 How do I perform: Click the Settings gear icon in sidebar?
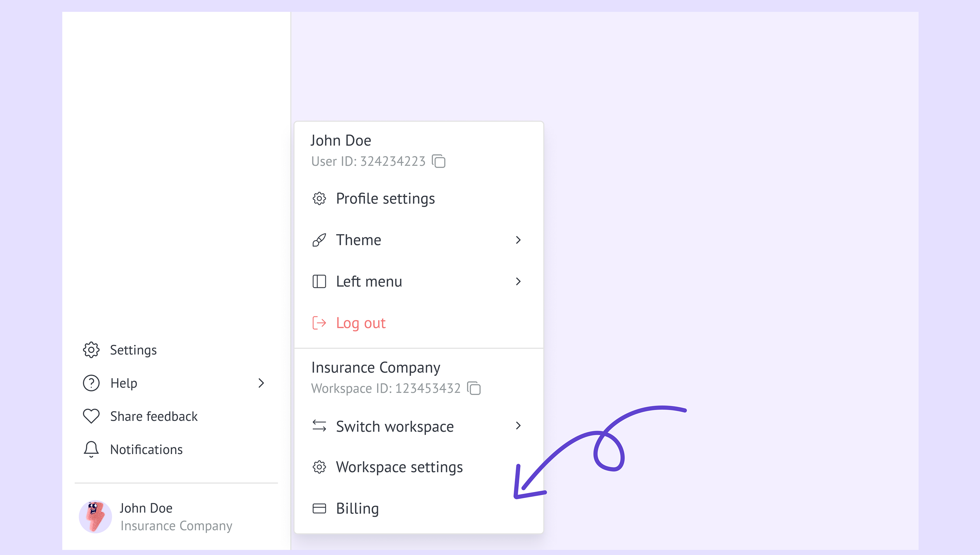(x=91, y=350)
